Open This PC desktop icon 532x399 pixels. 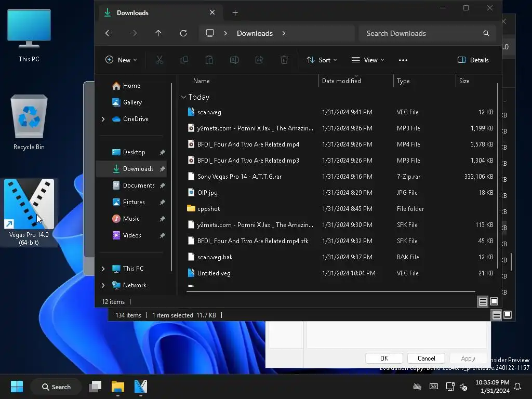coord(29,36)
